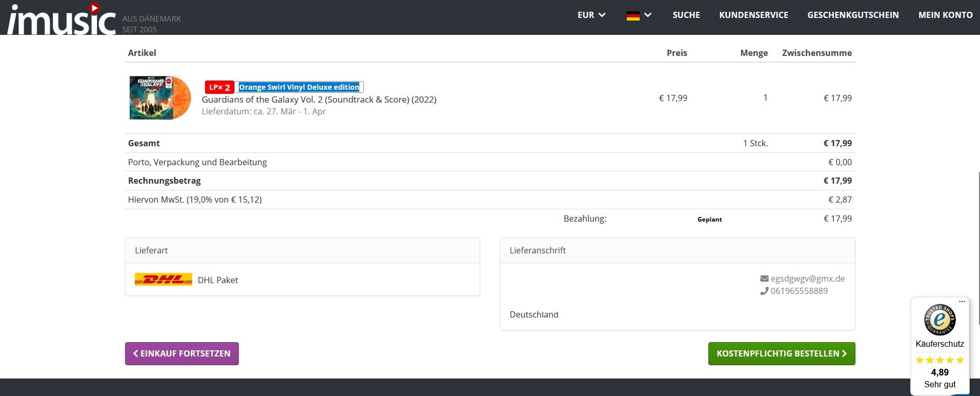Click Lieferdatum ca. 27. Mär text
This screenshot has height=396, width=980.
tap(263, 111)
